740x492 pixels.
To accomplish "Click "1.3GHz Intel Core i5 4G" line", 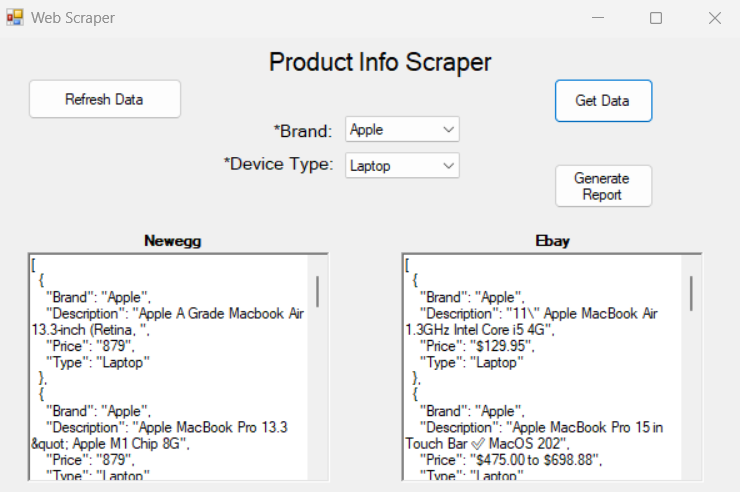I will click(479, 330).
